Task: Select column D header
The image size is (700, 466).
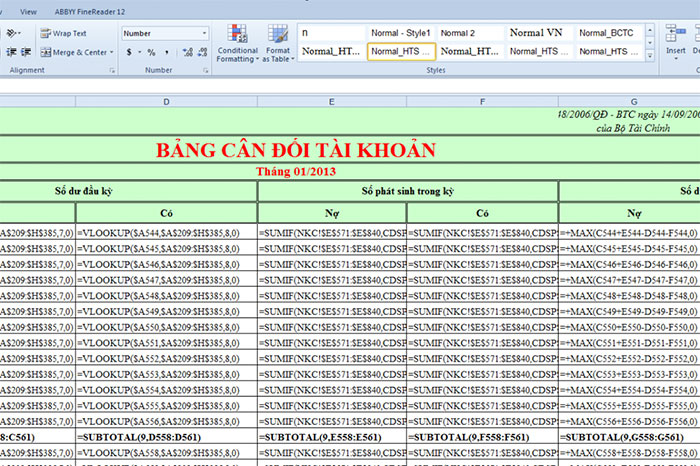Action: 167,102
